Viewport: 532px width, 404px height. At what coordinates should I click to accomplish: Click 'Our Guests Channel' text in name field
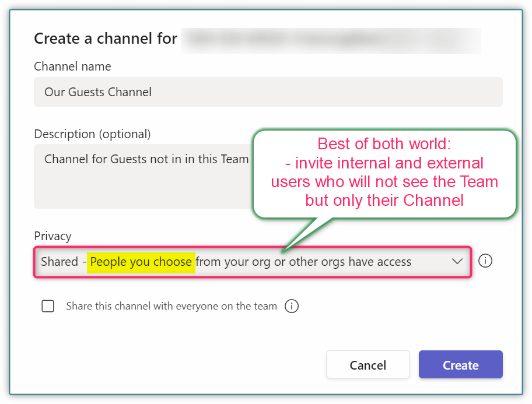pos(98,92)
